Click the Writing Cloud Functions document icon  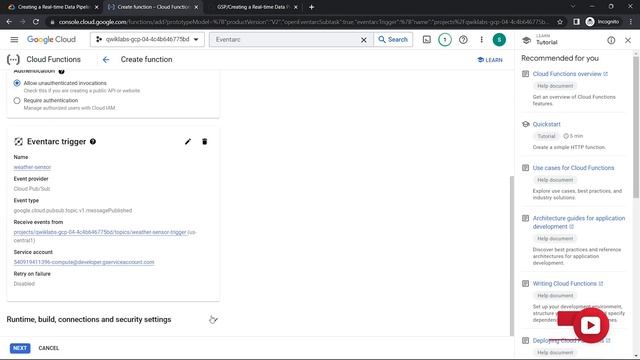[x=525, y=283]
